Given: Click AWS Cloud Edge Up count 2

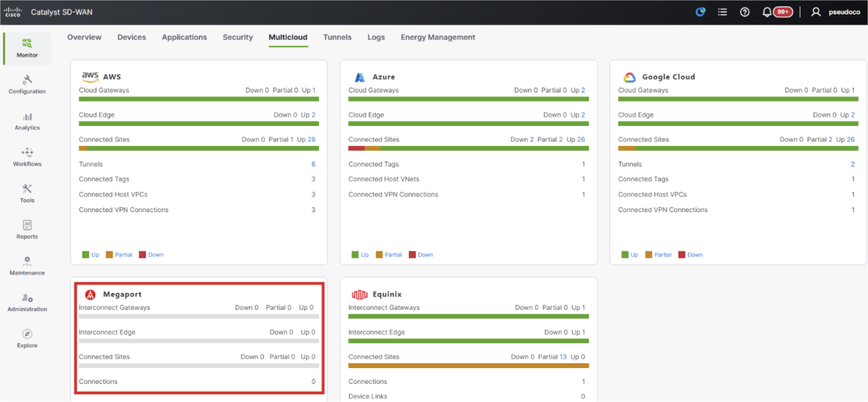Looking at the screenshot, I should tap(313, 115).
